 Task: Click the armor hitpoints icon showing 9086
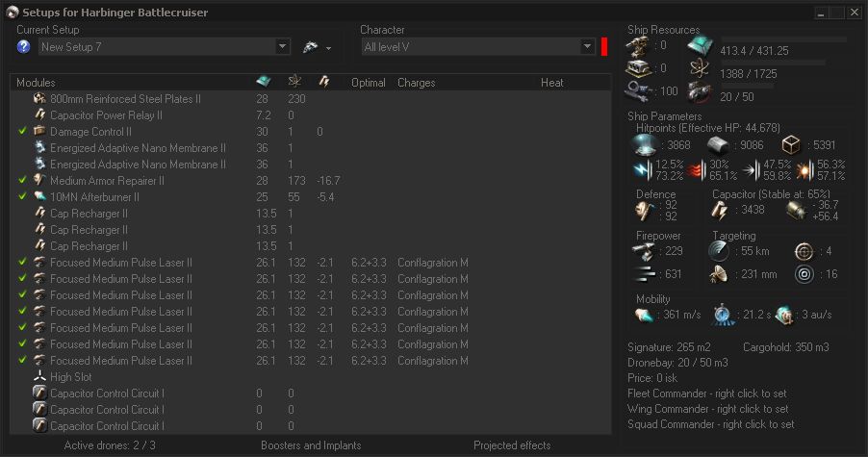718,145
